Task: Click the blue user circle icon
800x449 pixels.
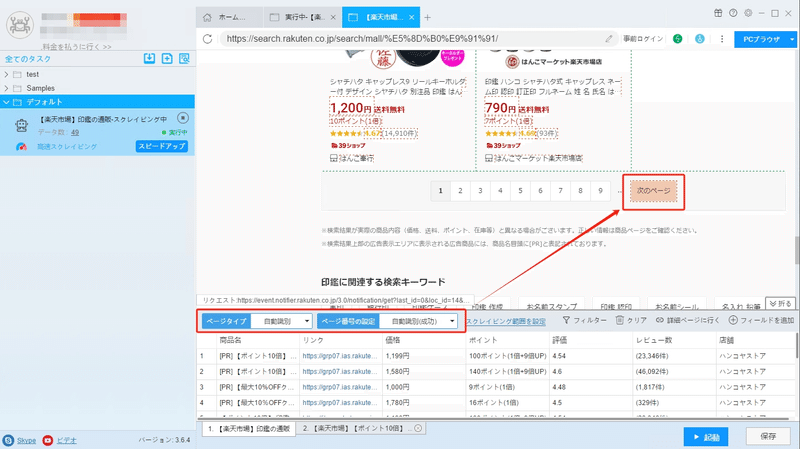Action: click(699, 39)
